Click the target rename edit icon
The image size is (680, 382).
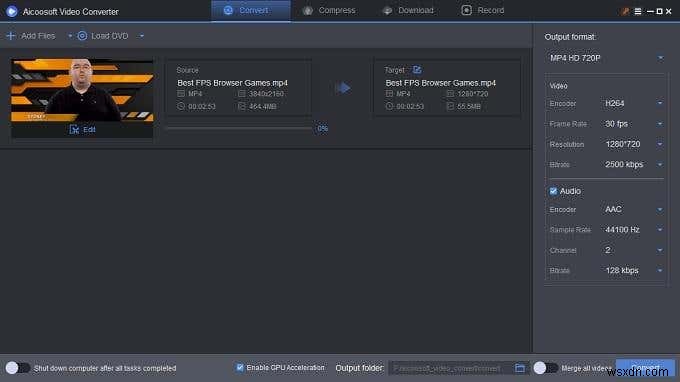[x=417, y=70]
